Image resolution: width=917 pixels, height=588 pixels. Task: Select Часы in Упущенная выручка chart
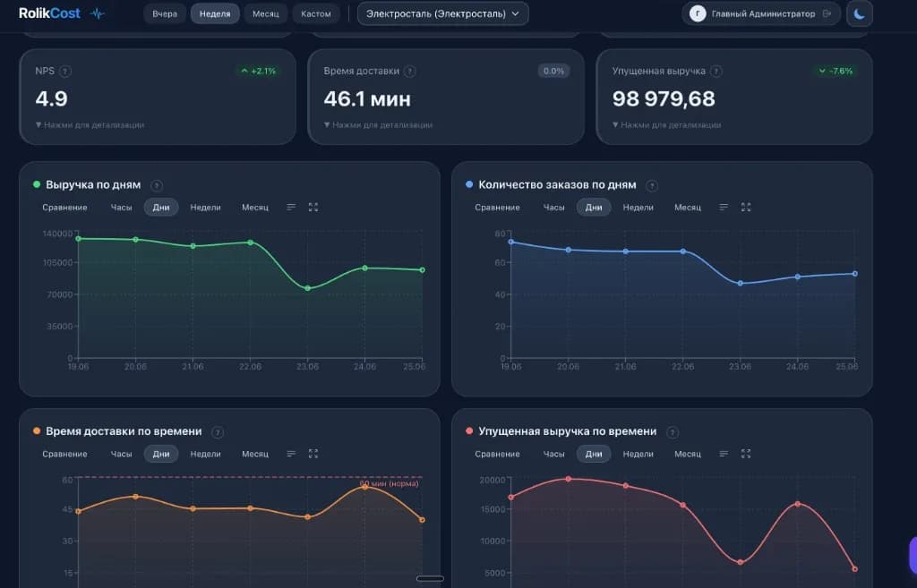[553, 454]
